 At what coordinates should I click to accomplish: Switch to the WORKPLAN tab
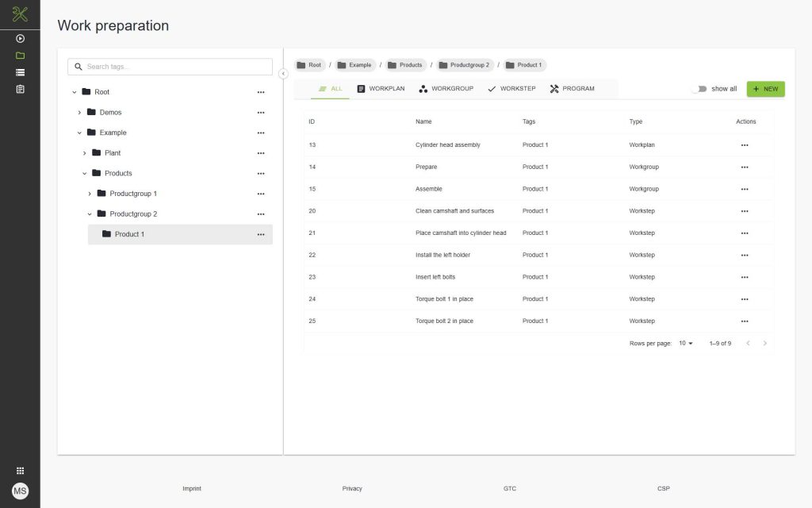(x=381, y=89)
